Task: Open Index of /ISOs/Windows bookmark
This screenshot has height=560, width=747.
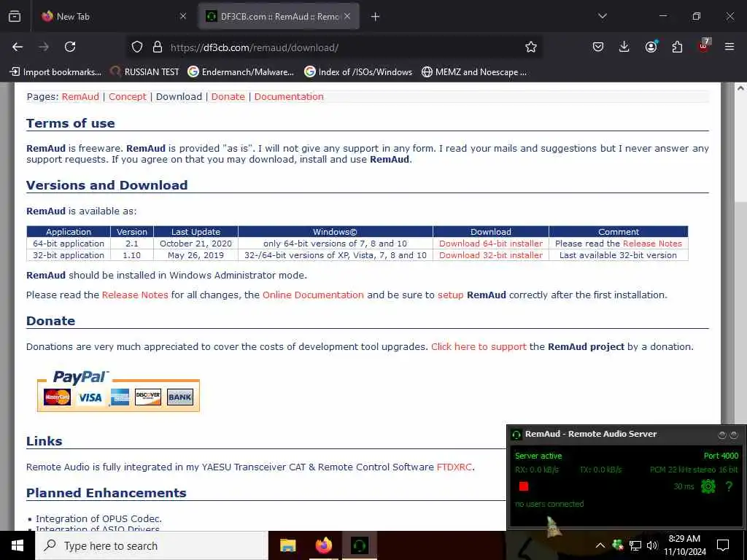Action: (358, 72)
